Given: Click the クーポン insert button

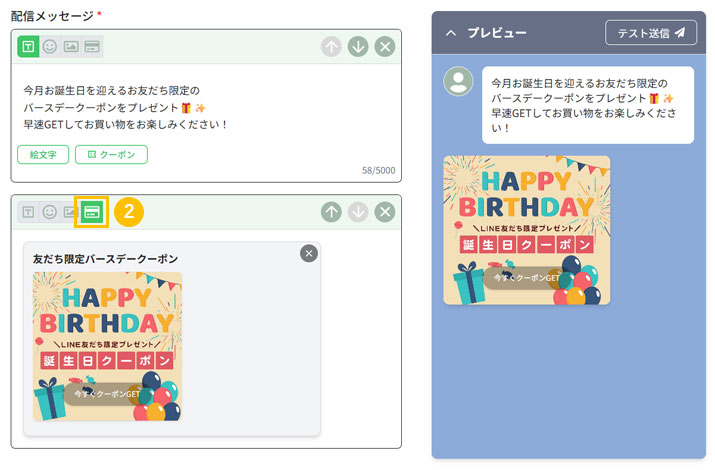Looking at the screenshot, I should (x=111, y=154).
